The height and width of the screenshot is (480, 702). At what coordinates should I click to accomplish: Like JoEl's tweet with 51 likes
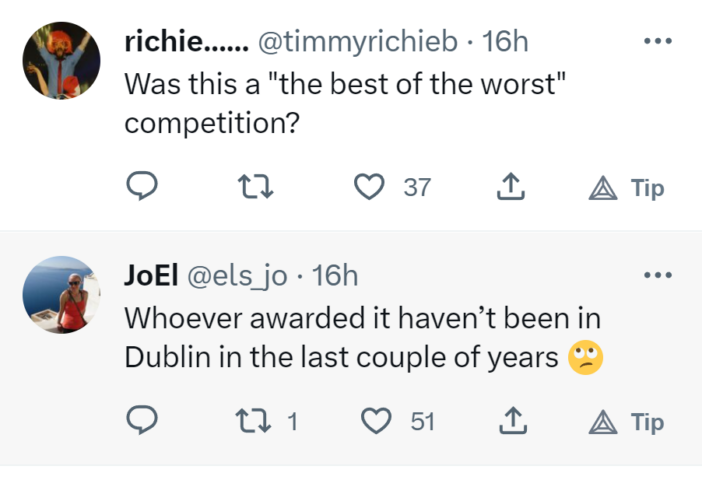tap(377, 421)
